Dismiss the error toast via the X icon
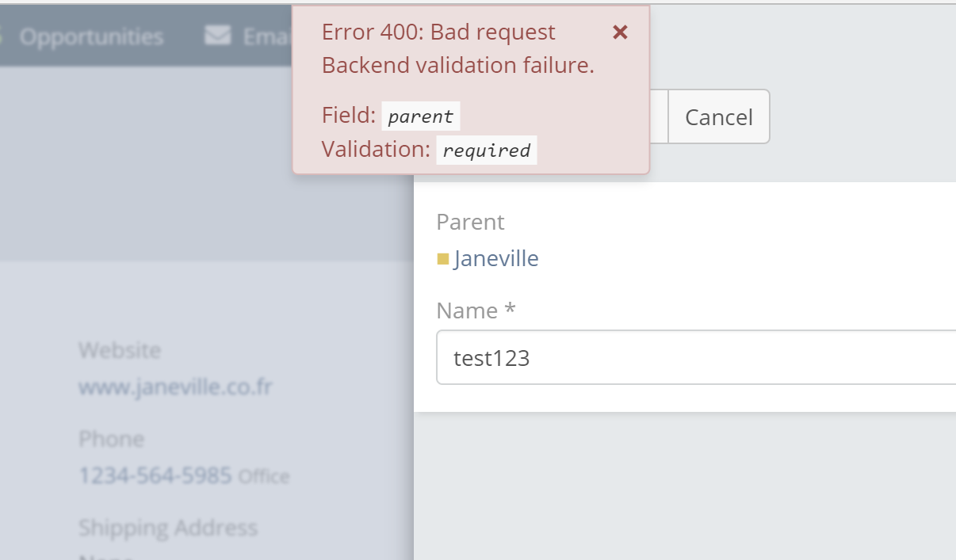This screenshot has width=956, height=560. point(620,33)
